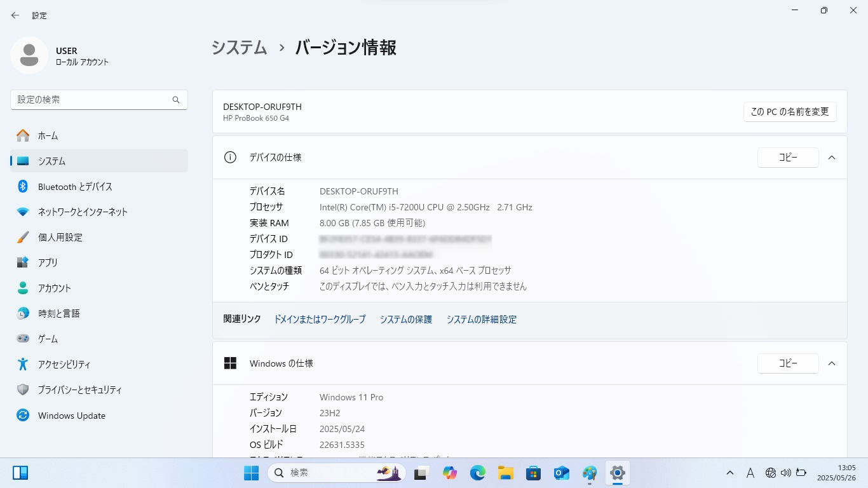Click the インストール日 value 2025/05/24

[x=342, y=429]
